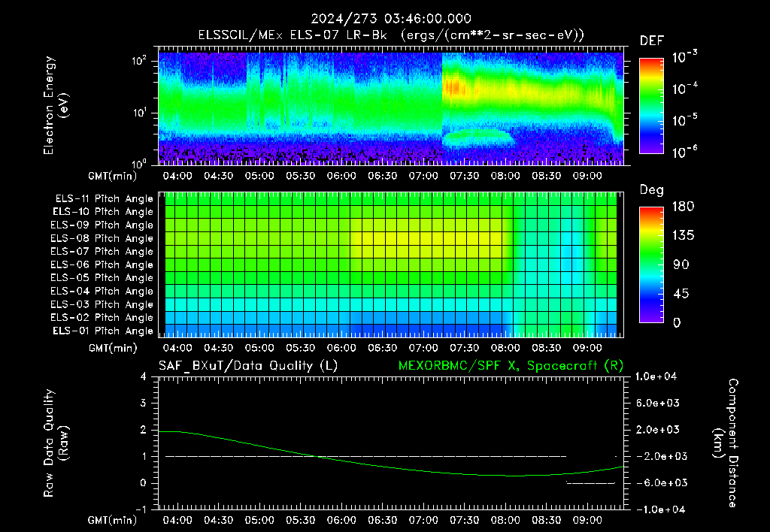770x532 pixels.
Task: Click the pitch angle grid plot
Action: [x=391, y=265]
